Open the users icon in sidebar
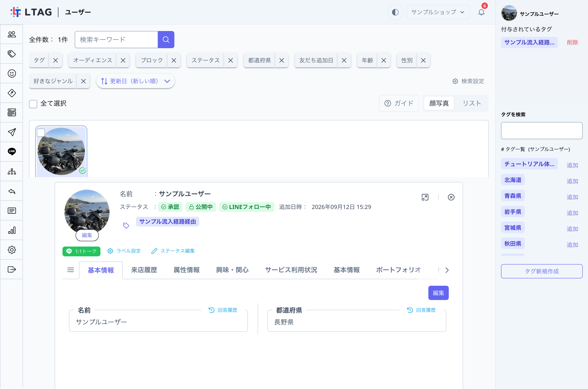Image resolution: width=588 pixels, height=389 pixels. (x=12, y=34)
